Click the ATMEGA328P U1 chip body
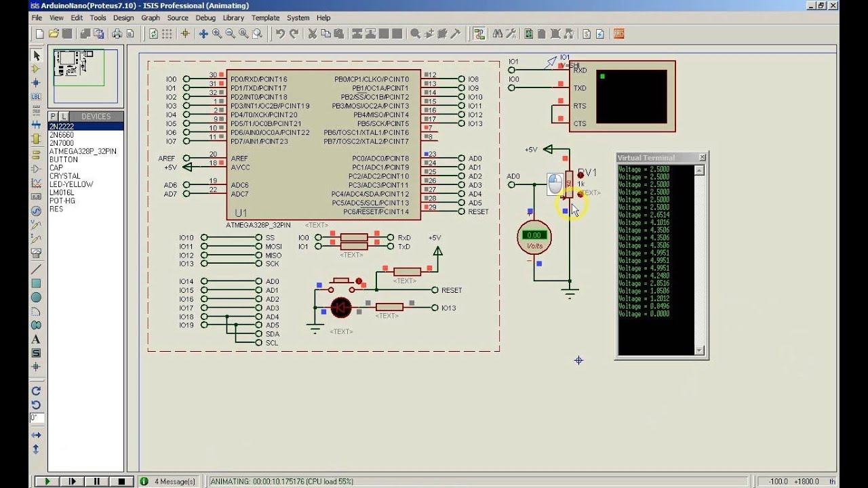868x488 pixels. coord(323,145)
